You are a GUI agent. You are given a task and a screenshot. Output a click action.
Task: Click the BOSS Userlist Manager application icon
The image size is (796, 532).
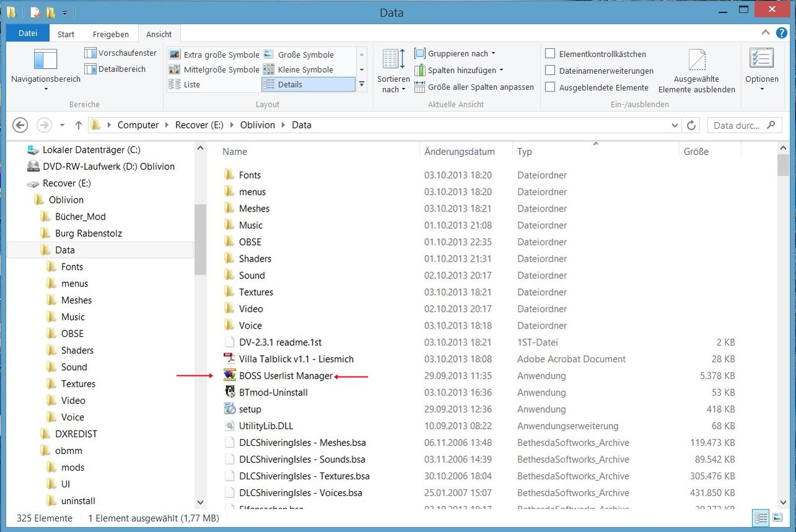click(230, 376)
